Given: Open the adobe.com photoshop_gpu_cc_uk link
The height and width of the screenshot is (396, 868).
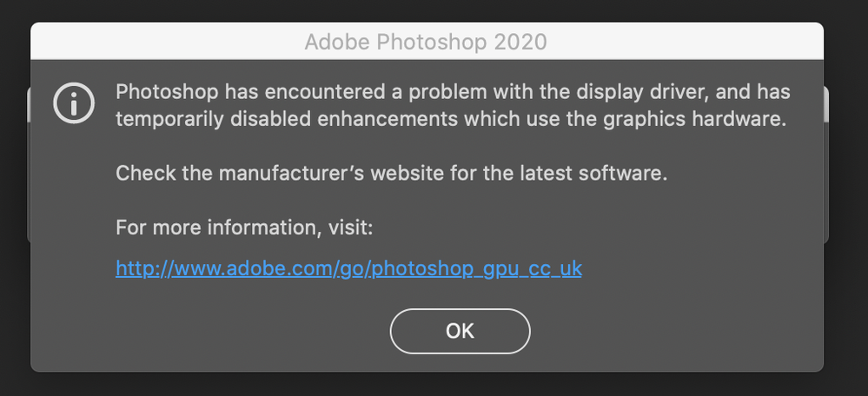Looking at the screenshot, I should click(x=348, y=268).
